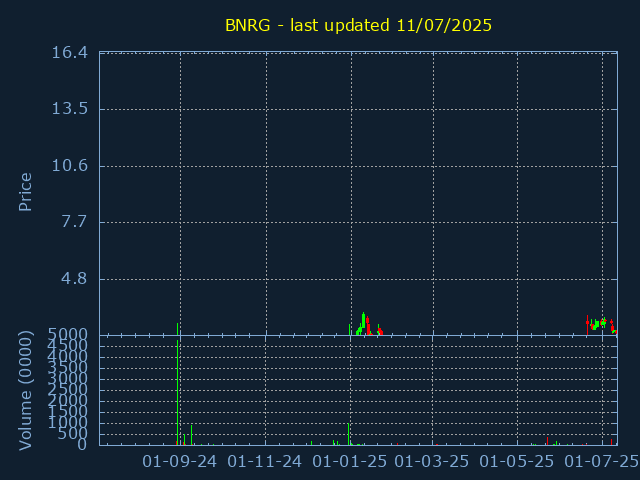The image size is (640, 480).
Task: Select the 01-11-24 date label
Action: (x=264, y=462)
